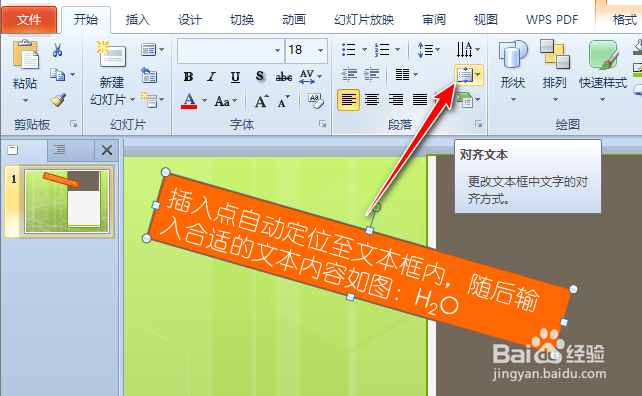Expand New Slide dropdown arrow
642x396 pixels.
tap(132, 100)
